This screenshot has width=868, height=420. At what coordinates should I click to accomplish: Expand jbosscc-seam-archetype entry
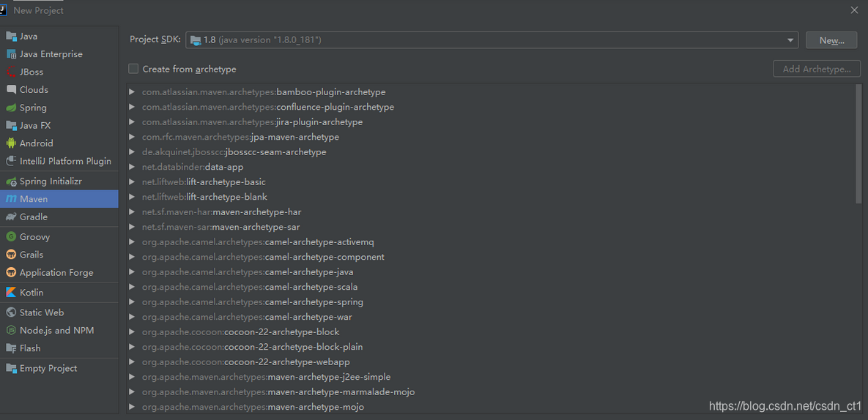132,151
